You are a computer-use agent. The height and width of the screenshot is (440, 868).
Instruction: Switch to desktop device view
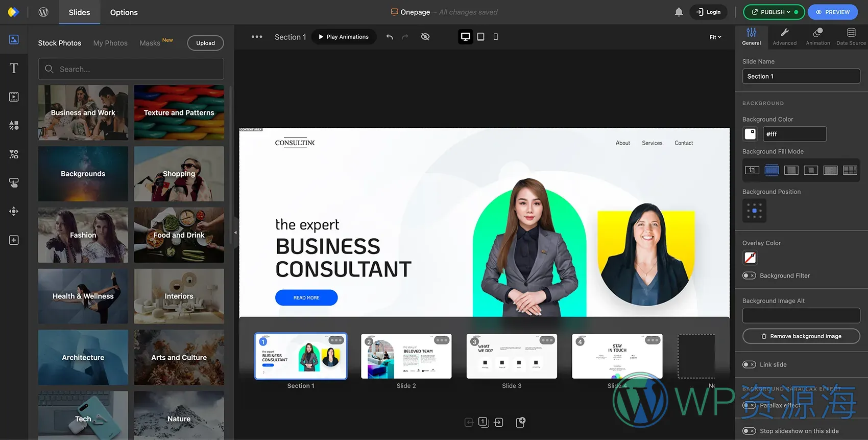[x=466, y=37]
